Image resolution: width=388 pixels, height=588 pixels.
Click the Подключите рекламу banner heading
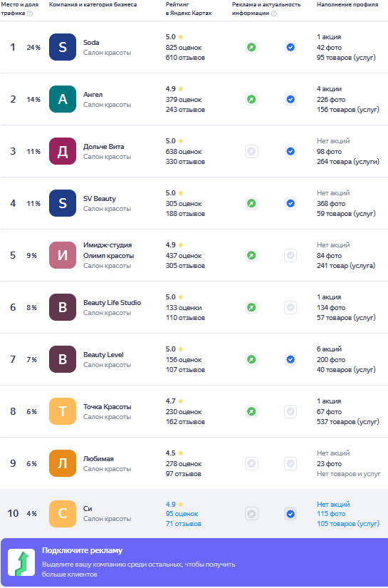[x=82, y=551]
